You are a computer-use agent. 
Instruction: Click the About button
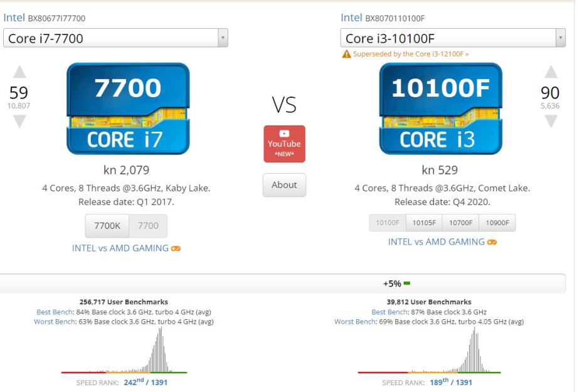point(284,185)
